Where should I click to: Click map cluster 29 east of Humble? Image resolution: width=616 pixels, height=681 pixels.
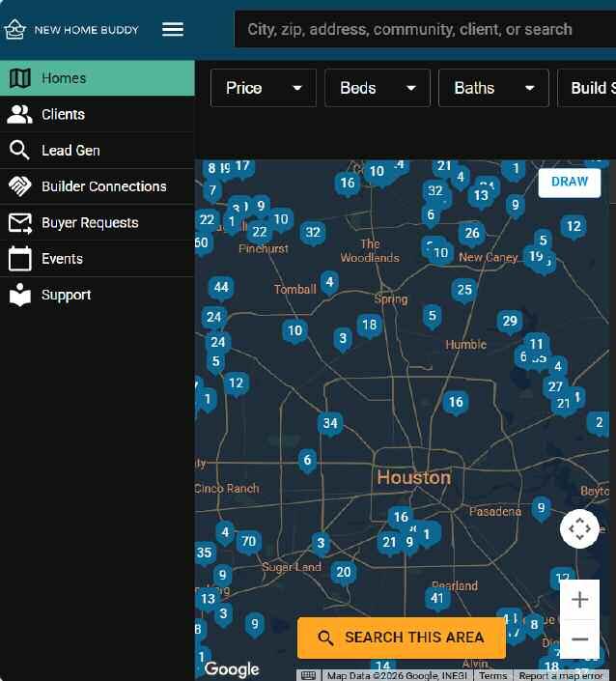coord(510,322)
